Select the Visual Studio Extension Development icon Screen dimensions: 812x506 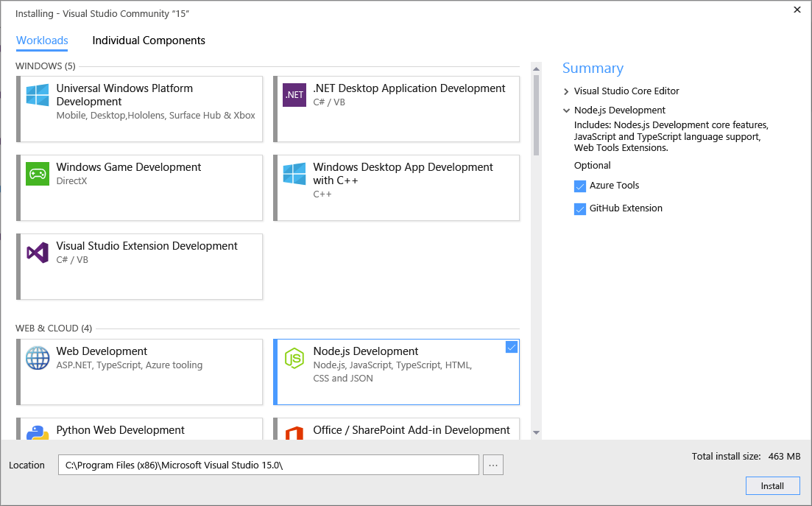pyautogui.click(x=38, y=253)
